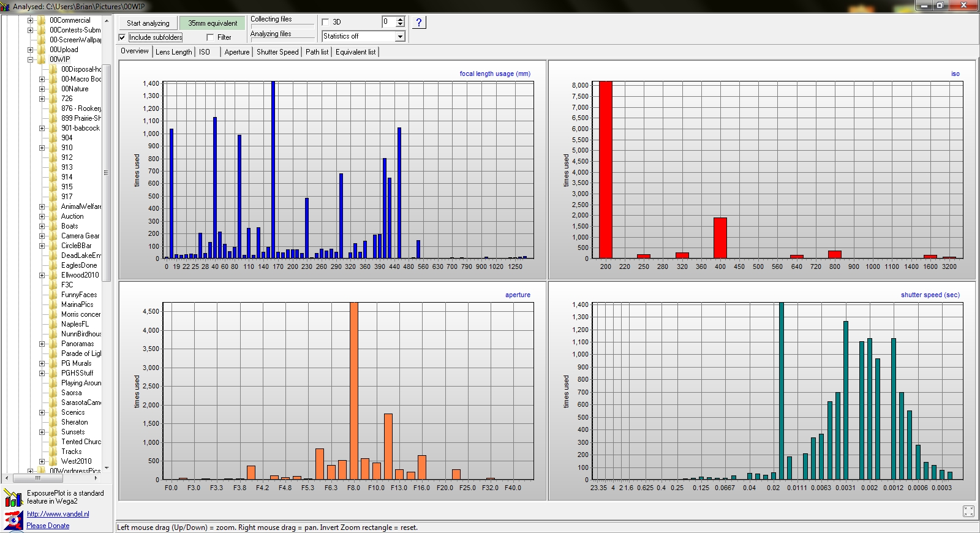Click the blue question mark help icon
The image size is (980, 533).
tap(419, 23)
